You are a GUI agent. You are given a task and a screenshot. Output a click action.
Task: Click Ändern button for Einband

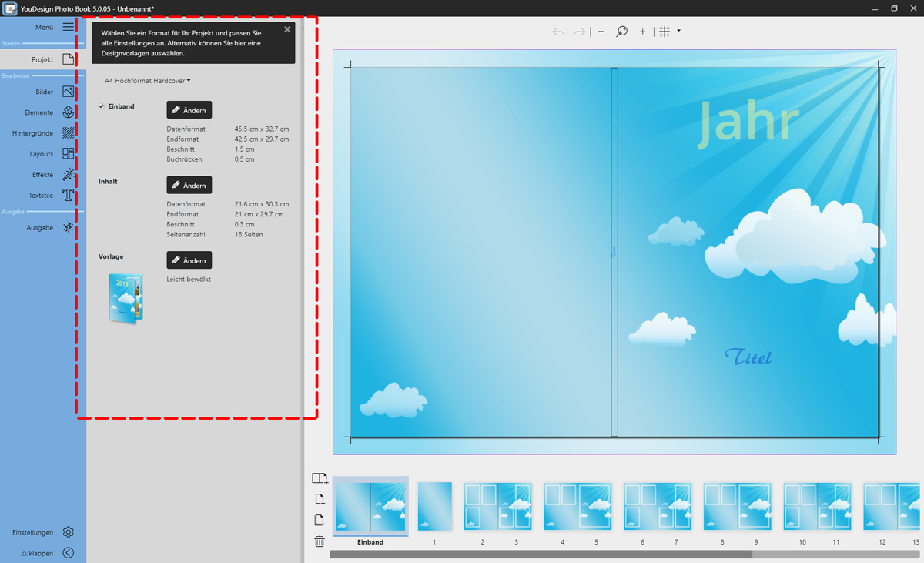pos(189,110)
